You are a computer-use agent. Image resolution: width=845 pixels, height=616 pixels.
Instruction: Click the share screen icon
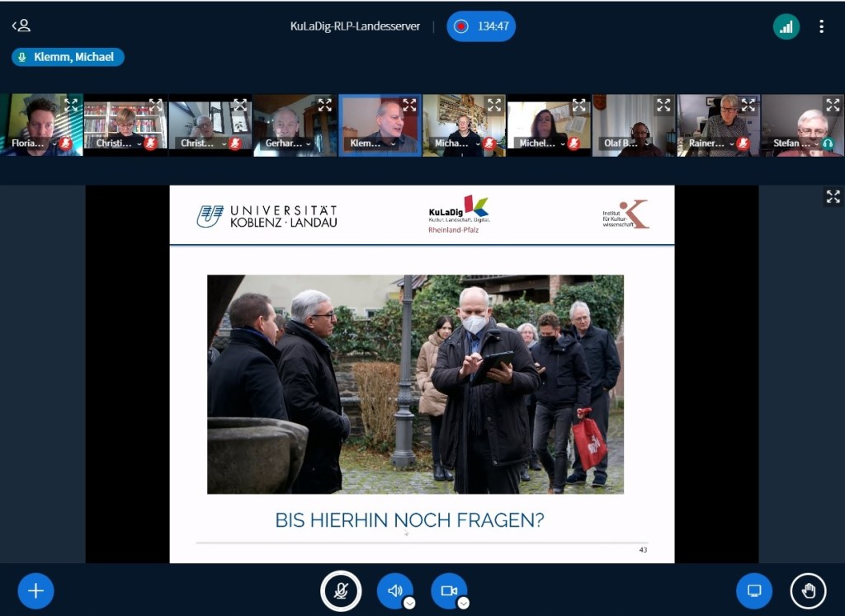pos(753,590)
